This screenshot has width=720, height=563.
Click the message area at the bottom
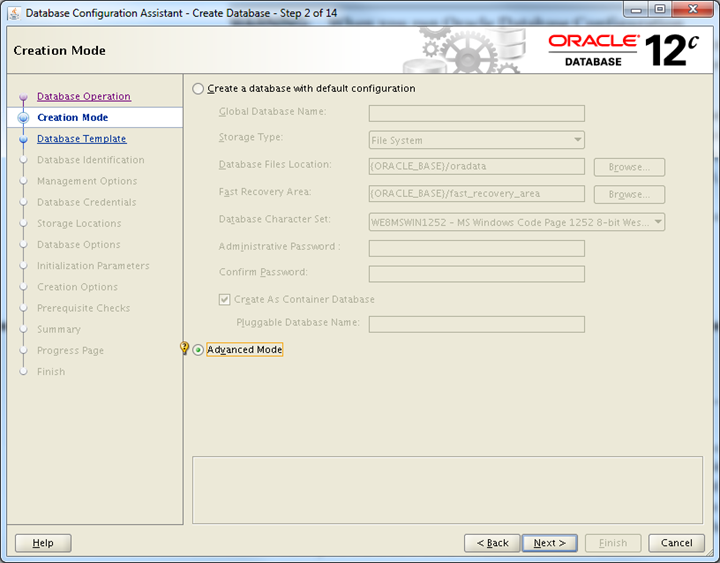(447, 490)
